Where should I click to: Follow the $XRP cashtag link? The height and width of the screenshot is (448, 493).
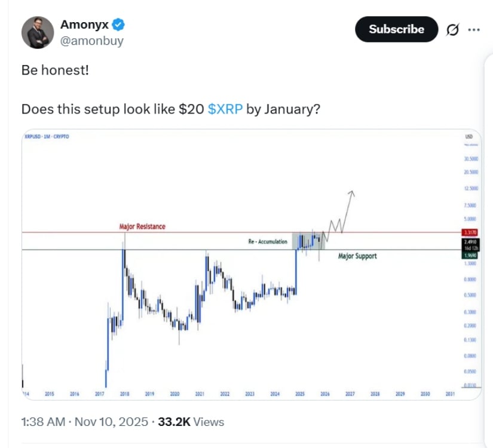click(x=225, y=110)
